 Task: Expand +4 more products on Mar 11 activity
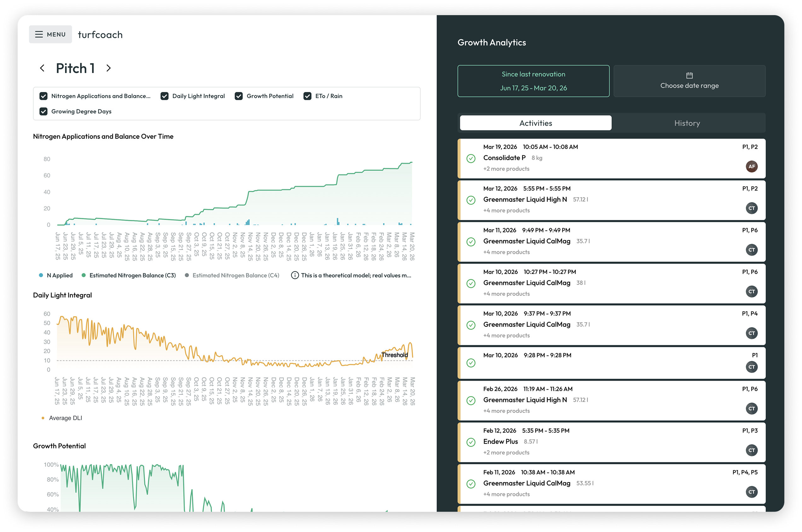coord(506,252)
